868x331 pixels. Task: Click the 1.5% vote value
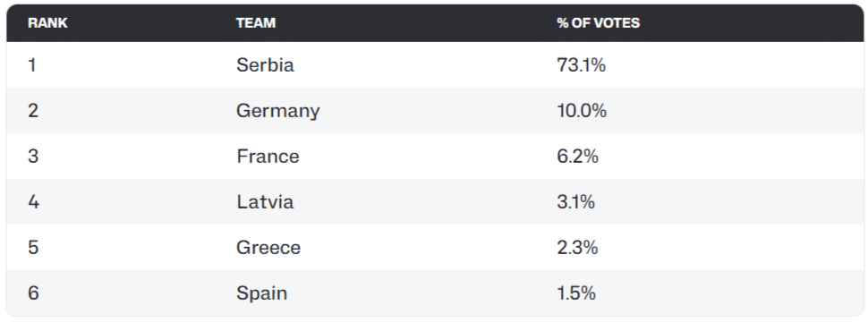pos(576,293)
